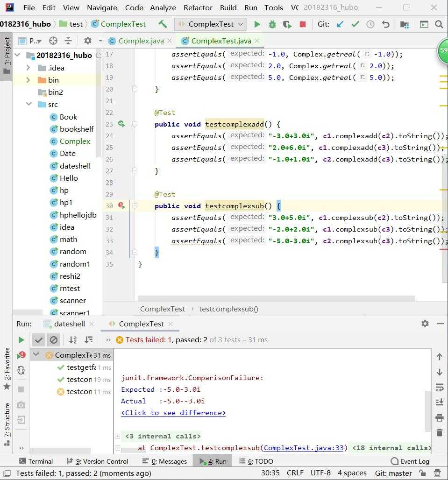Click the up arrow for previous failed test
This screenshot has height=480, width=448.
pos(440,357)
